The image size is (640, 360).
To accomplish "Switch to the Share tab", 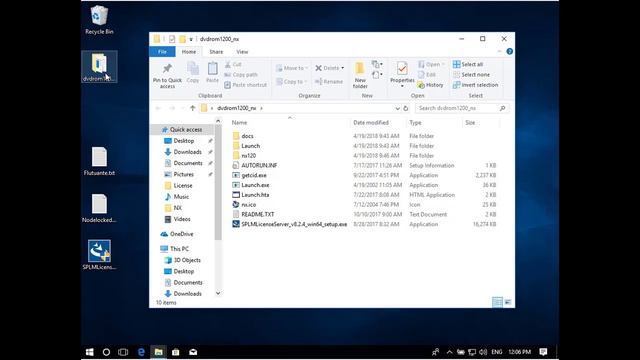I will (216, 52).
